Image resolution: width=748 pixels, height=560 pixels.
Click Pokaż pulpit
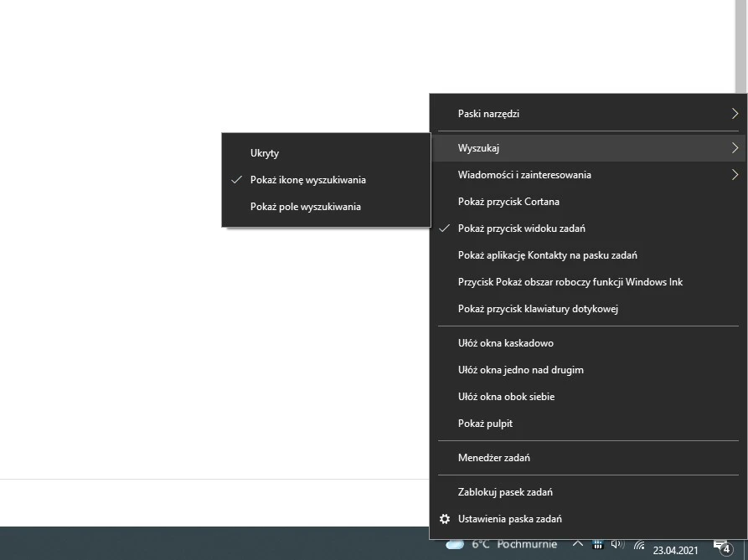[x=484, y=423]
